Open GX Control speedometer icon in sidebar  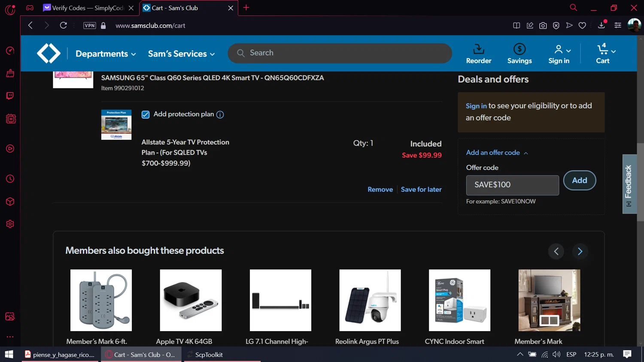pos(10,51)
